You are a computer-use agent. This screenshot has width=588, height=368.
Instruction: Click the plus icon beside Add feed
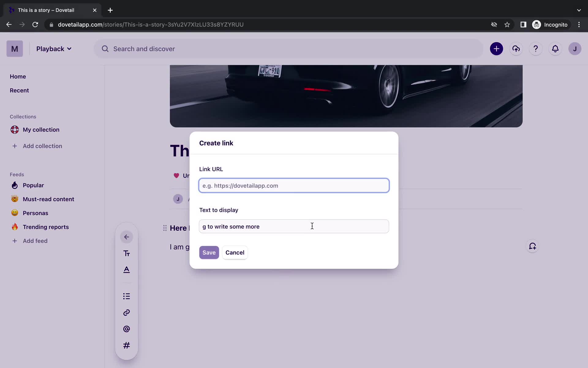click(x=15, y=241)
